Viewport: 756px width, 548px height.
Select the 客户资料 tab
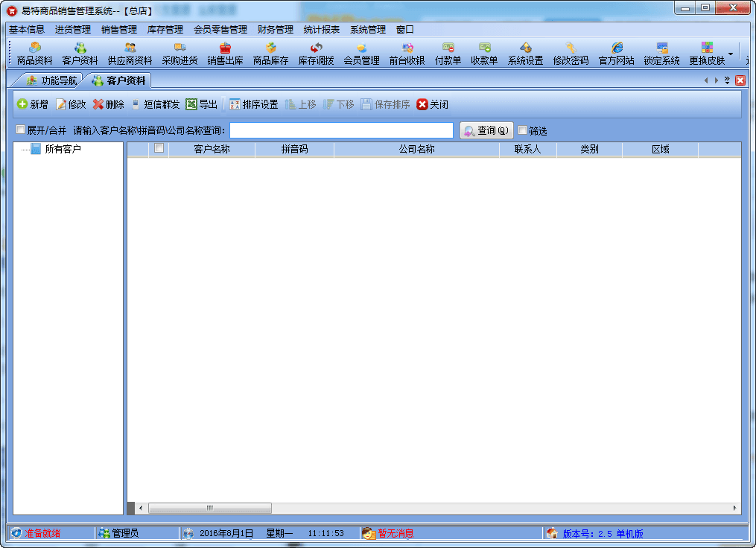118,80
